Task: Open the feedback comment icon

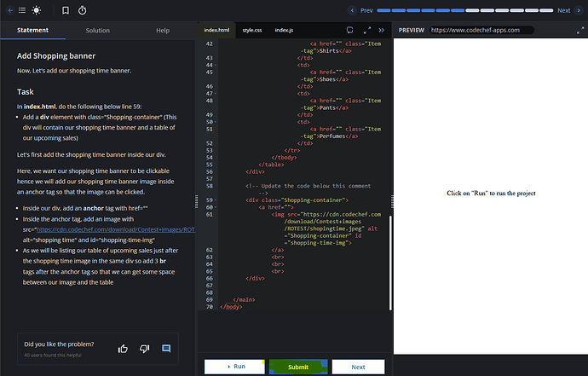Action: [x=166, y=349]
